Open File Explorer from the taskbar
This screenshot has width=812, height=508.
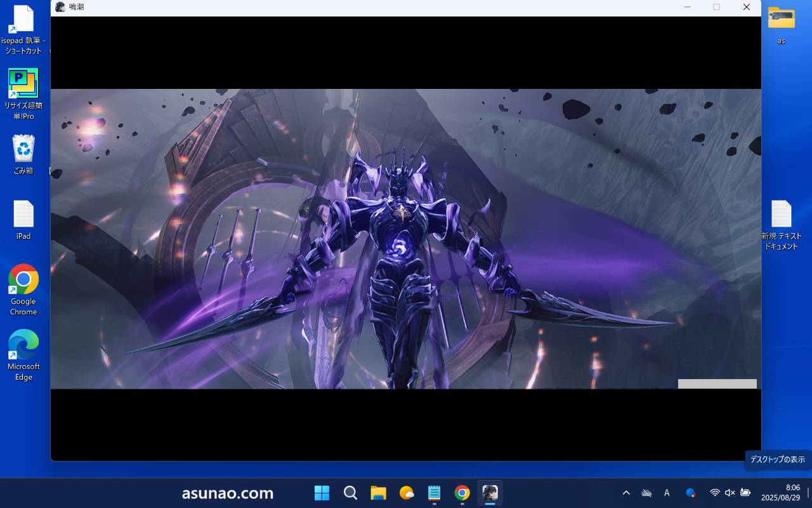point(379,493)
